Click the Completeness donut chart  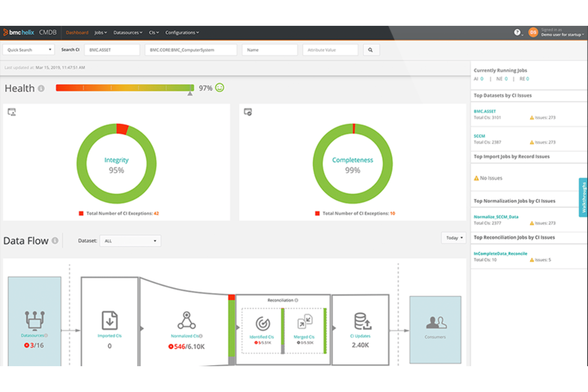coord(353,164)
